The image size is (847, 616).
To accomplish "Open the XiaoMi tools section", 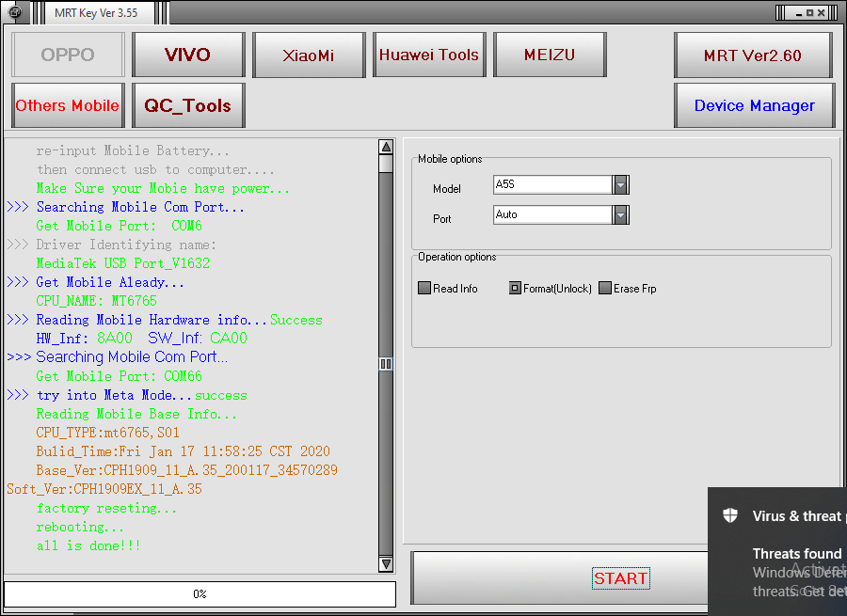I will pyautogui.click(x=308, y=55).
